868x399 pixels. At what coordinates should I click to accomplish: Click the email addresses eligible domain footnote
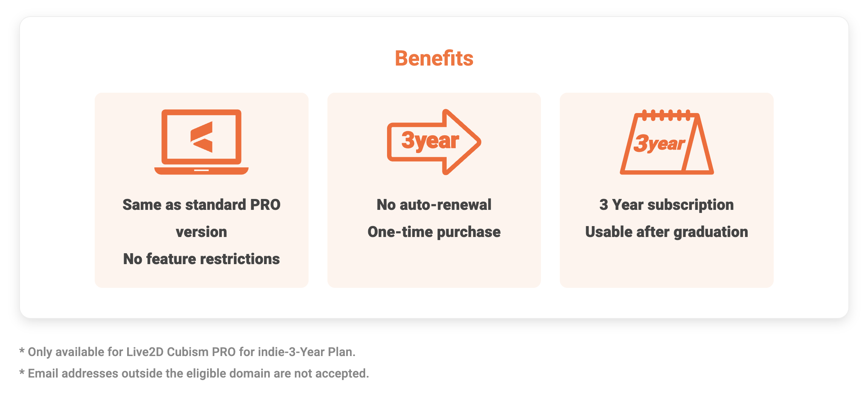194,373
